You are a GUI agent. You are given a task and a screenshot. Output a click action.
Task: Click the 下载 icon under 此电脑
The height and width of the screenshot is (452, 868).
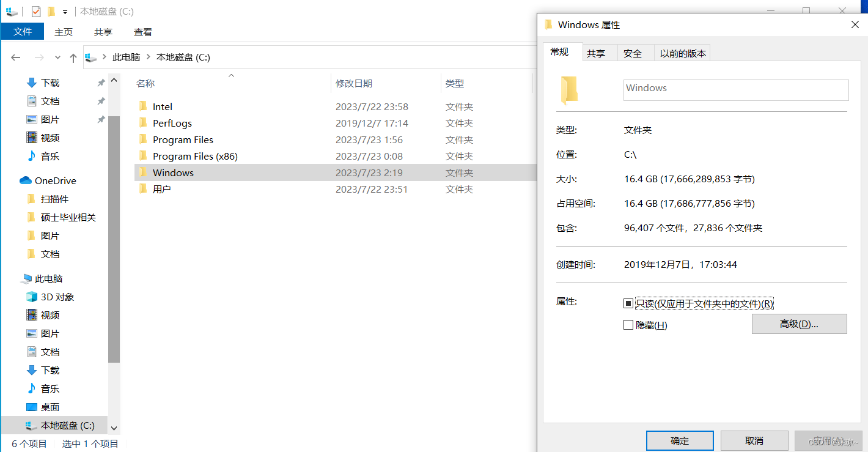(32, 370)
